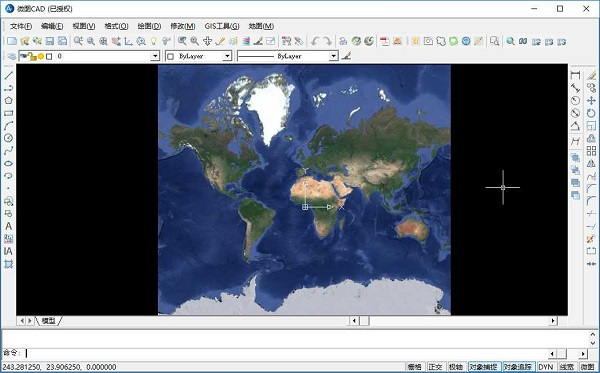Click the Redo arrow icon
The width and height of the screenshot is (600, 373).
[x=327, y=41]
